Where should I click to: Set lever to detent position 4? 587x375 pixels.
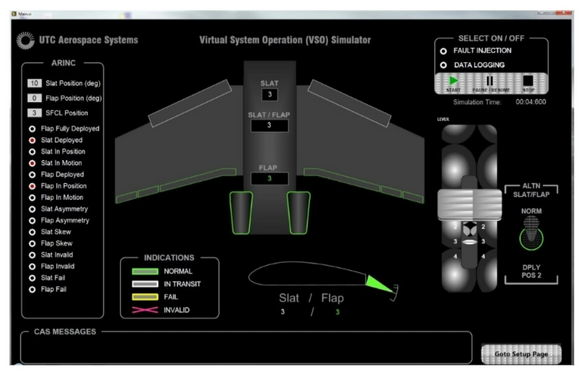469,257
